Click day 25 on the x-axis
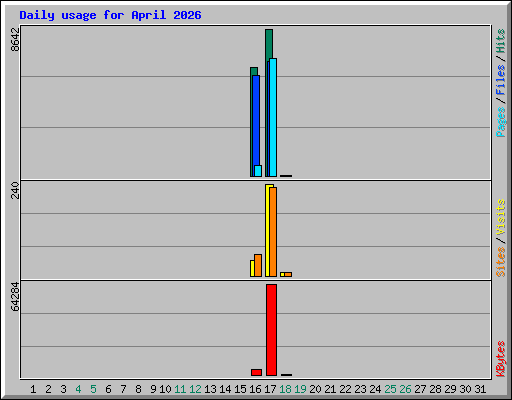This screenshot has width=512, height=400. coord(390,389)
